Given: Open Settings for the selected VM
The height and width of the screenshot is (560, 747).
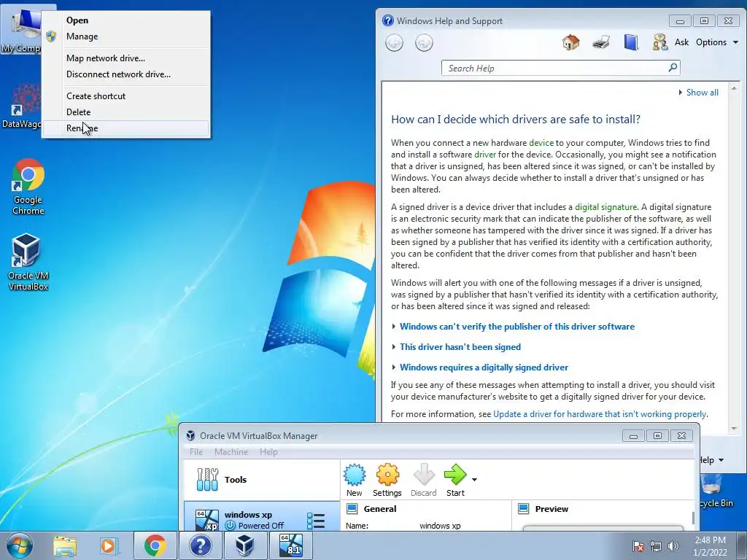Looking at the screenshot, I should [387, 480].
